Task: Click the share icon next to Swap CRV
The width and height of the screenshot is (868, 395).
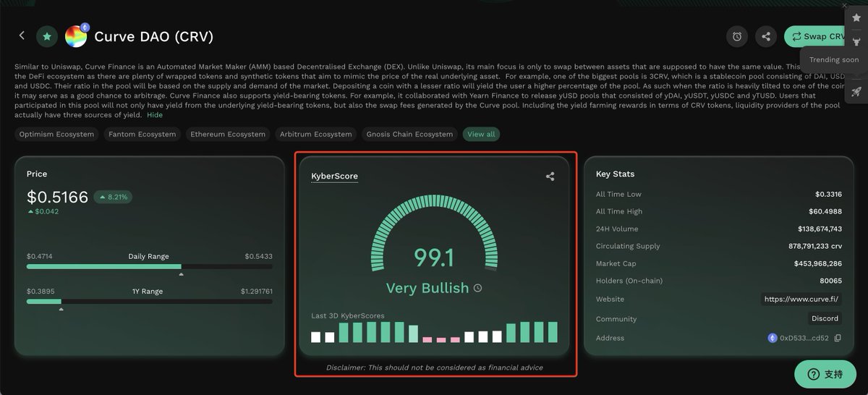Action: point(765,36)
